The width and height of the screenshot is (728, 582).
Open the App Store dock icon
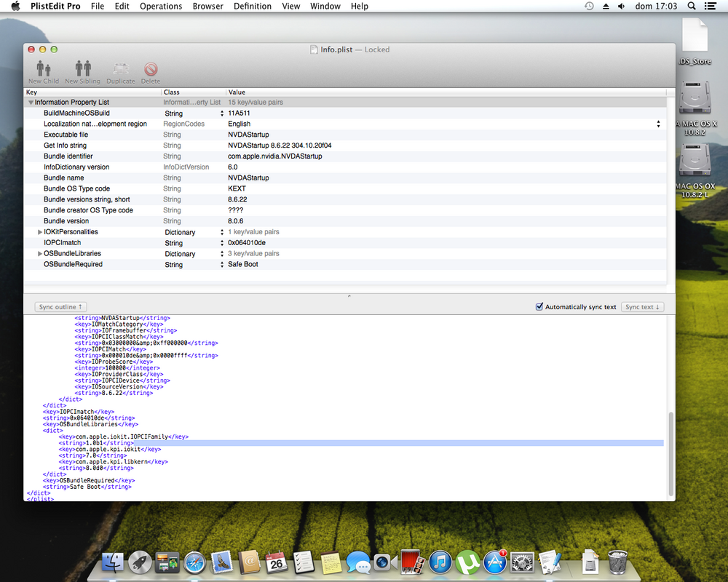tap(494, 562)
